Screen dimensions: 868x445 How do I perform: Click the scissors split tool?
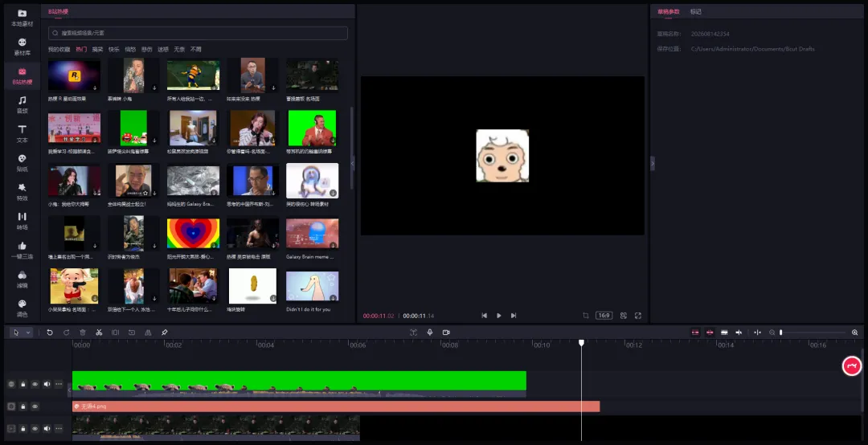pos(99,332)
